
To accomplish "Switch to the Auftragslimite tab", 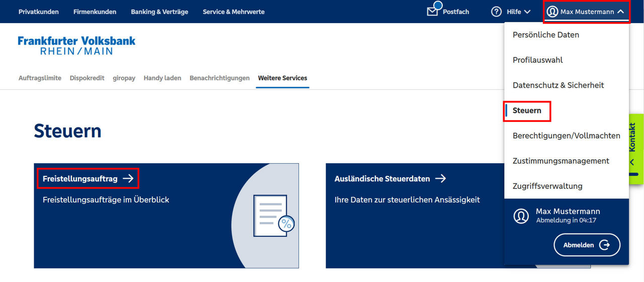I will [x=40, y=78].
